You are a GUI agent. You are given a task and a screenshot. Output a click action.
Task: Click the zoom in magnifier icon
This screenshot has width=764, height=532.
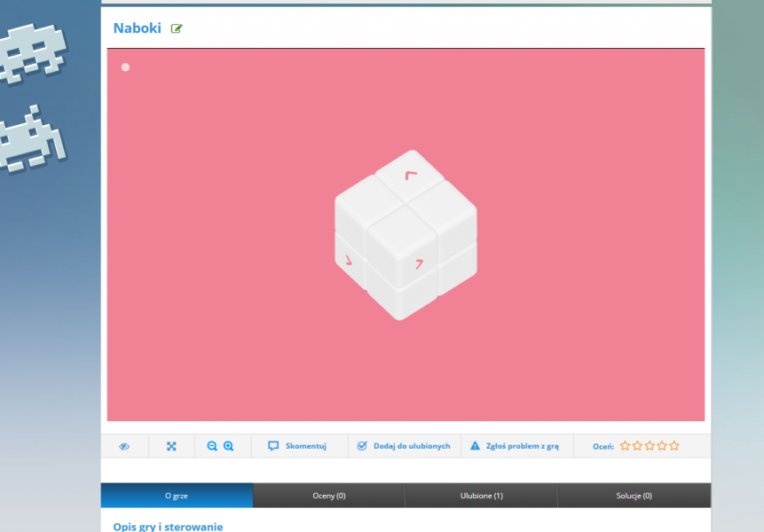[x=228, y=446]
